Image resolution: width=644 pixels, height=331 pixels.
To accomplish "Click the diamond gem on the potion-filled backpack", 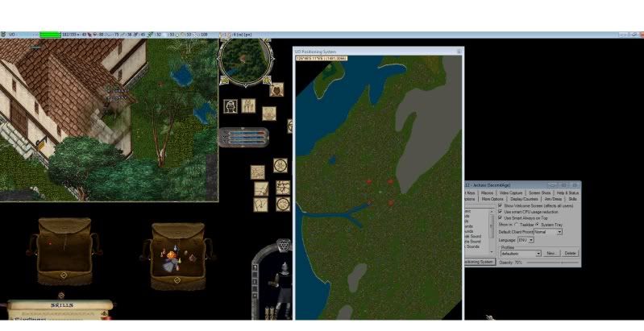I will pos(177,280).
